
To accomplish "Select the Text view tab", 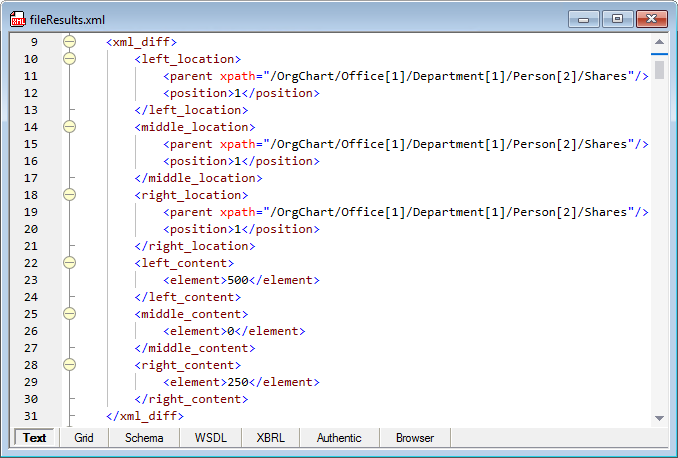I will (x=35, y=438).
